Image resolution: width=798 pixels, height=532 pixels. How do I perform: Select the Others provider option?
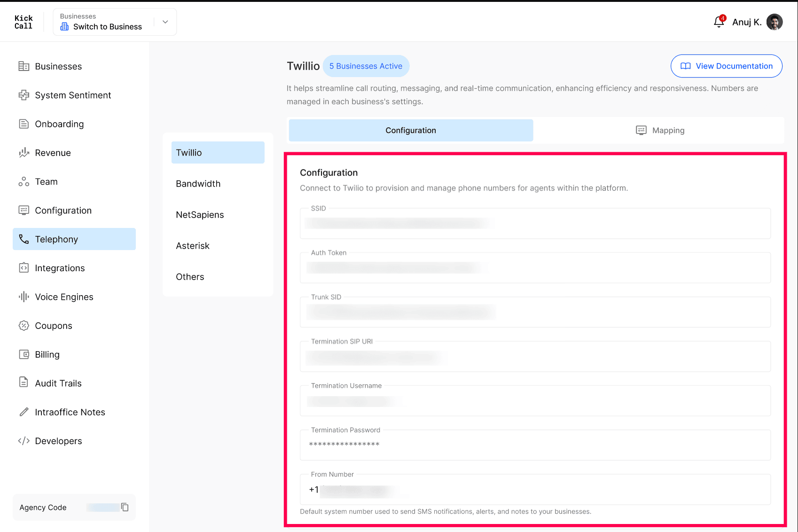[218, 277]
